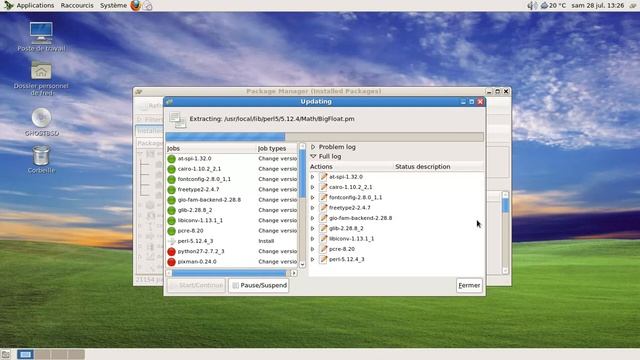Click the volume speaker icon in panel
This screenshot has width=640, height=360.
[531, 5]
